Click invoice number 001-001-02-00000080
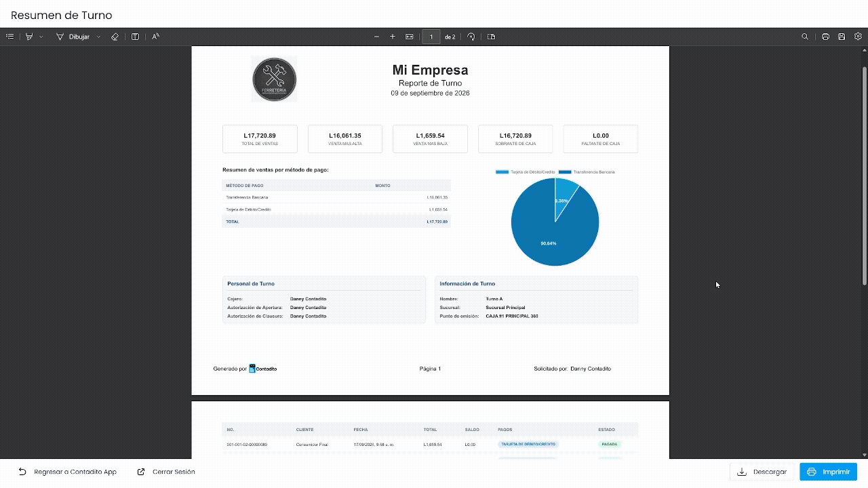 [247, 445]
